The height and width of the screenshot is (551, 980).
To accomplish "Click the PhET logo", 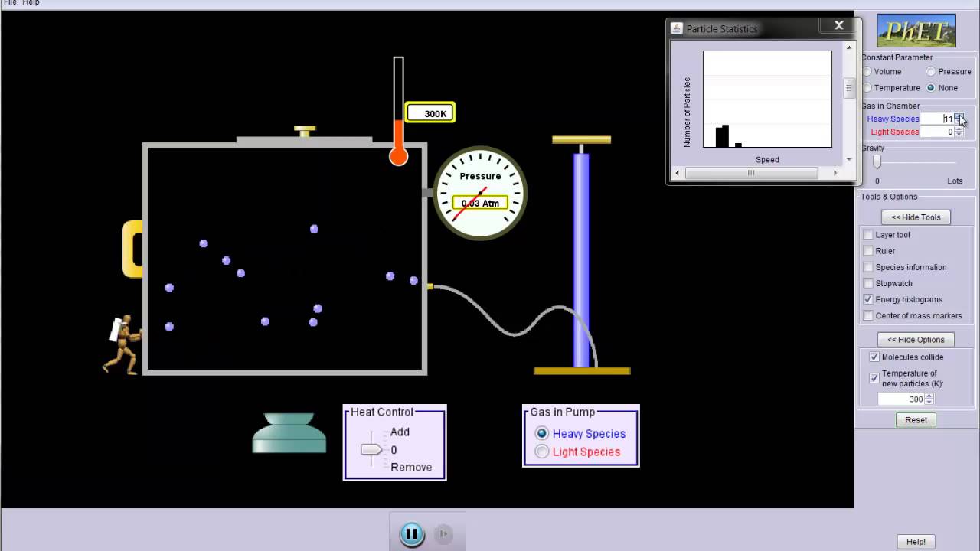I will (916, 31).
